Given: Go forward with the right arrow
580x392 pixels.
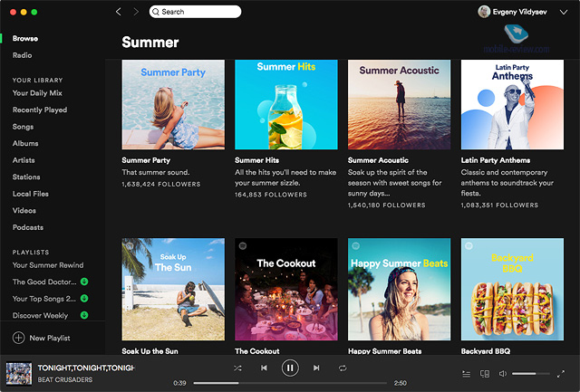Looking at the screenshot, I should coord(136,12).
